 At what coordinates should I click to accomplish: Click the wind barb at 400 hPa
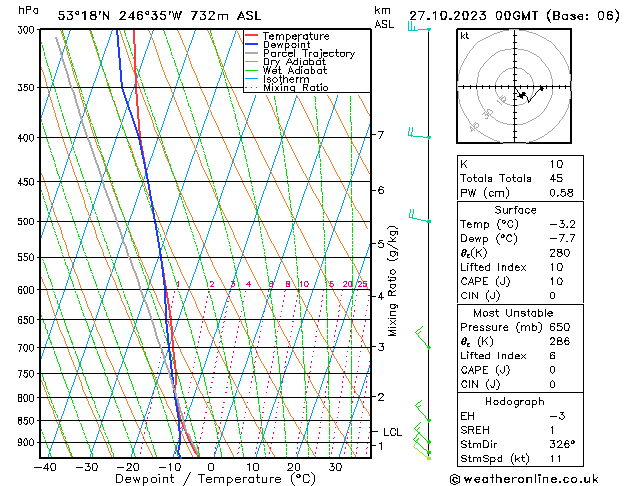tap(419, 133)
